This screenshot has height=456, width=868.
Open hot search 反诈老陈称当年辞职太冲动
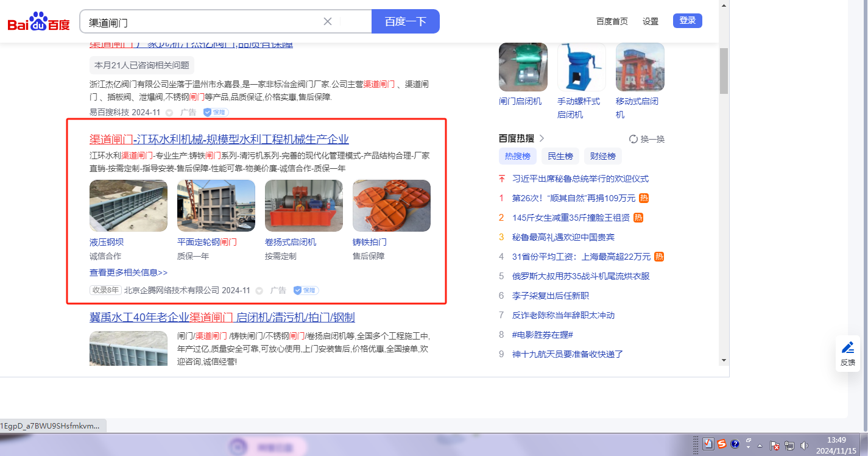(563, 315)
